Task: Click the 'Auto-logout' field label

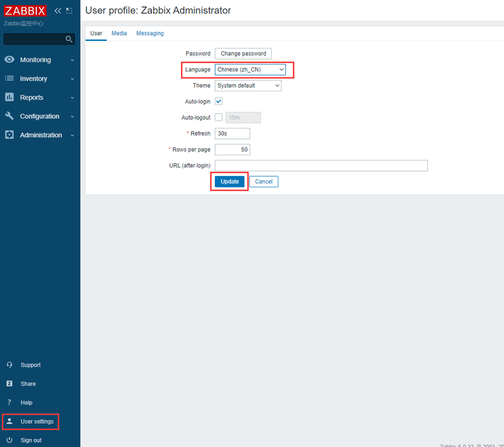Action: (x=196, y=117)
